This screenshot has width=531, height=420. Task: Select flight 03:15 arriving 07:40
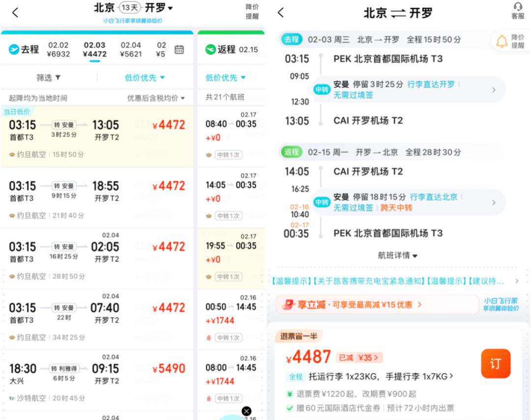pos(97,319)
